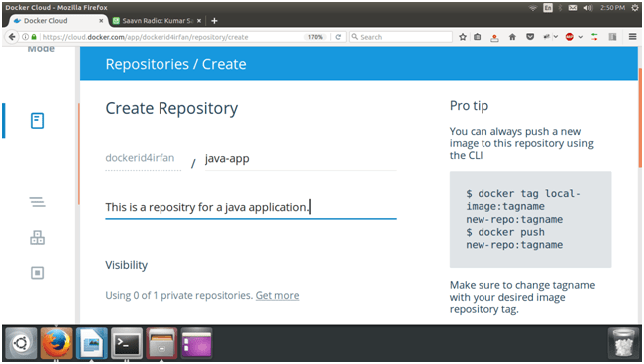The width and height of the screenshot is (644, 364).
Task: Open the Repositories sidebar icon
Action: [37, 121]
